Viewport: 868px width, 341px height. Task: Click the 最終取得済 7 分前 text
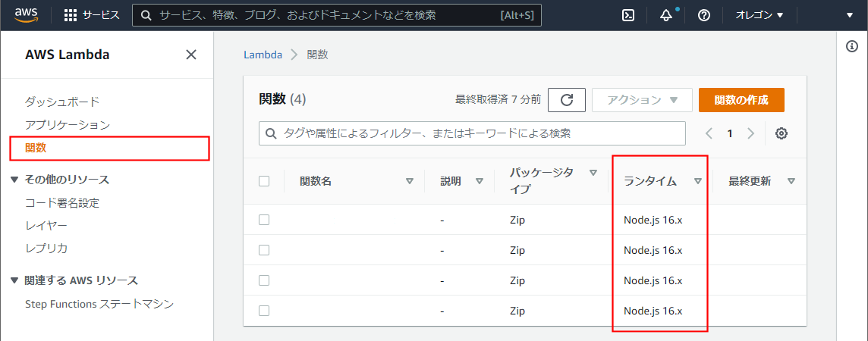point(498,100)
